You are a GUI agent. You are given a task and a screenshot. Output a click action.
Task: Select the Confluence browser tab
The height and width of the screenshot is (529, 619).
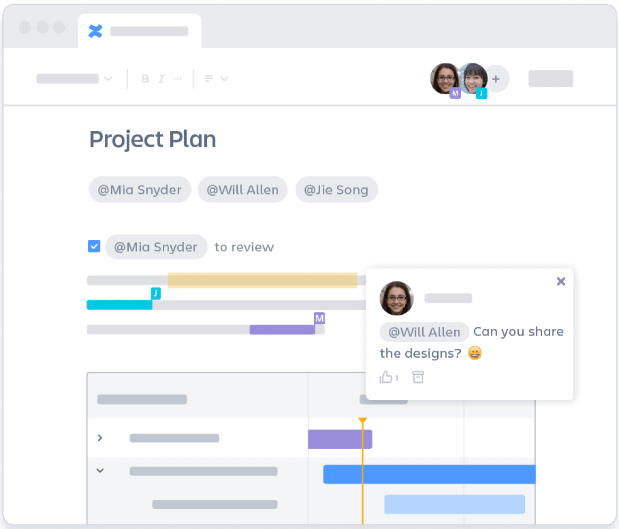pos(140,31)
